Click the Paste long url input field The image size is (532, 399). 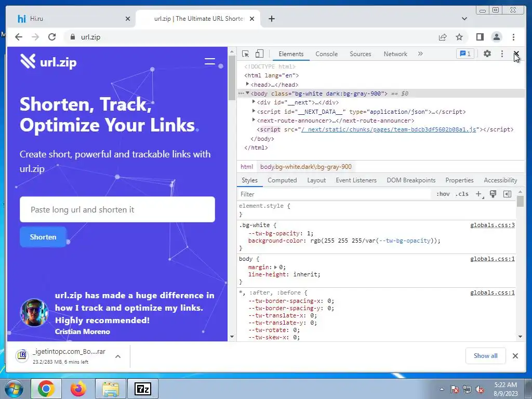117,210
